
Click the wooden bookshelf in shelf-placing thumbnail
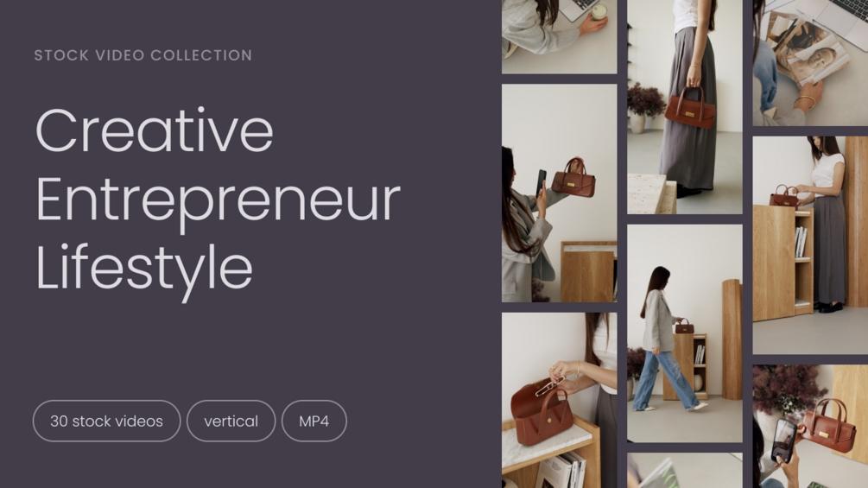(782, 263)
